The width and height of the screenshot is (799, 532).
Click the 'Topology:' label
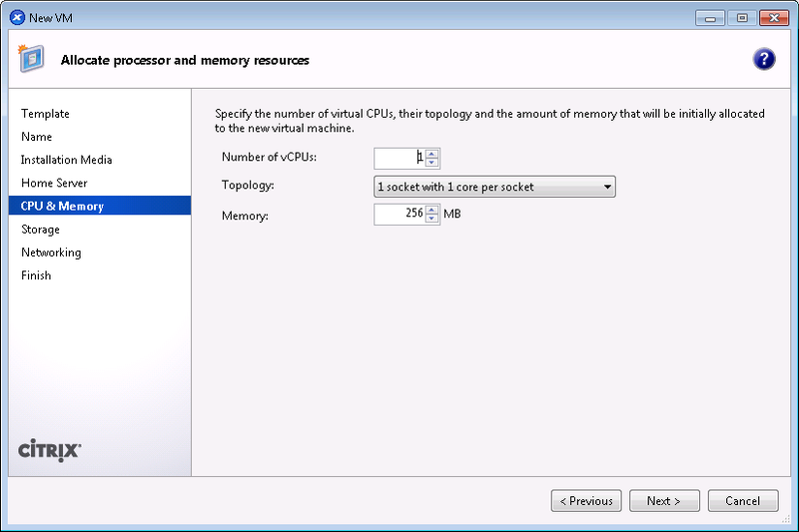(x=248, y=186)
